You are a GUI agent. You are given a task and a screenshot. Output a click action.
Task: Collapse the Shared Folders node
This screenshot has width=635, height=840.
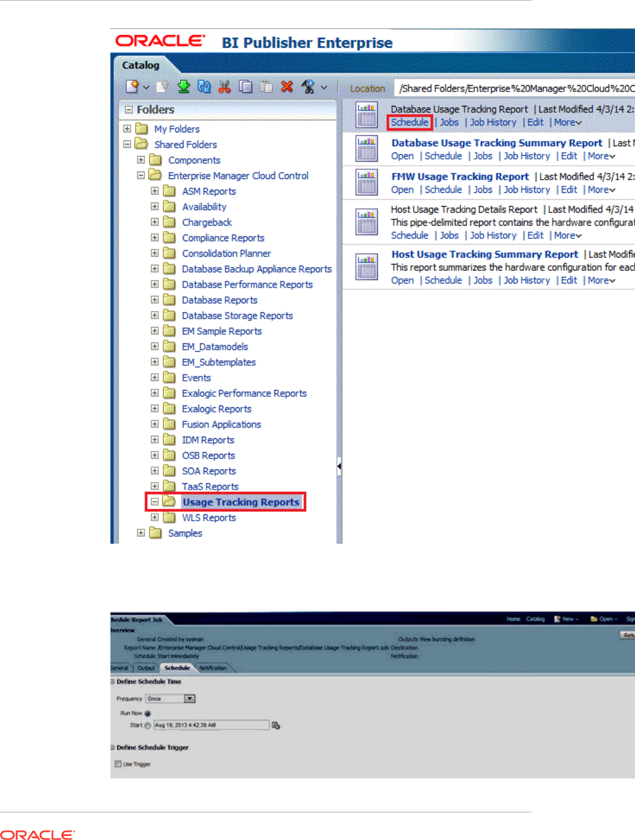127,144
